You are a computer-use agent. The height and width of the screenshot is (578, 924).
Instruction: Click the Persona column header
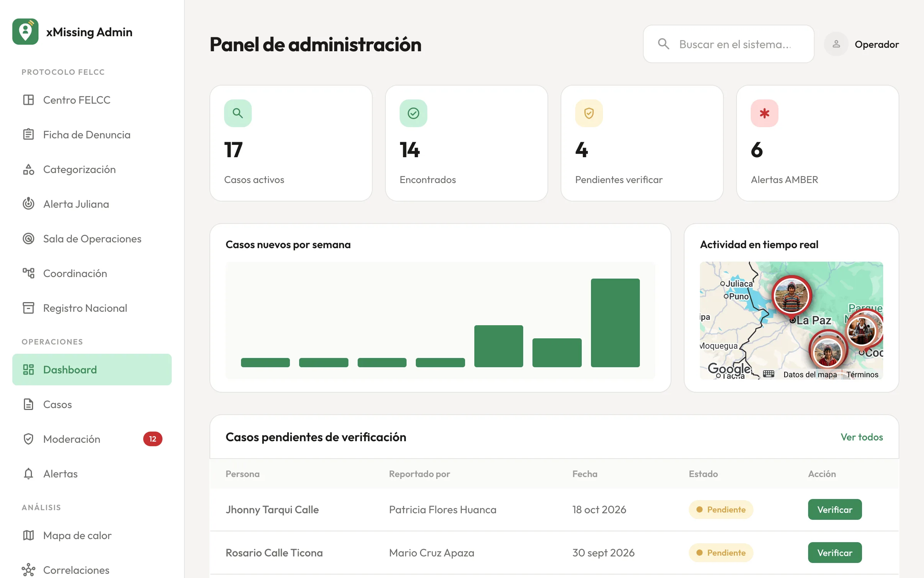tap(243, 474)
